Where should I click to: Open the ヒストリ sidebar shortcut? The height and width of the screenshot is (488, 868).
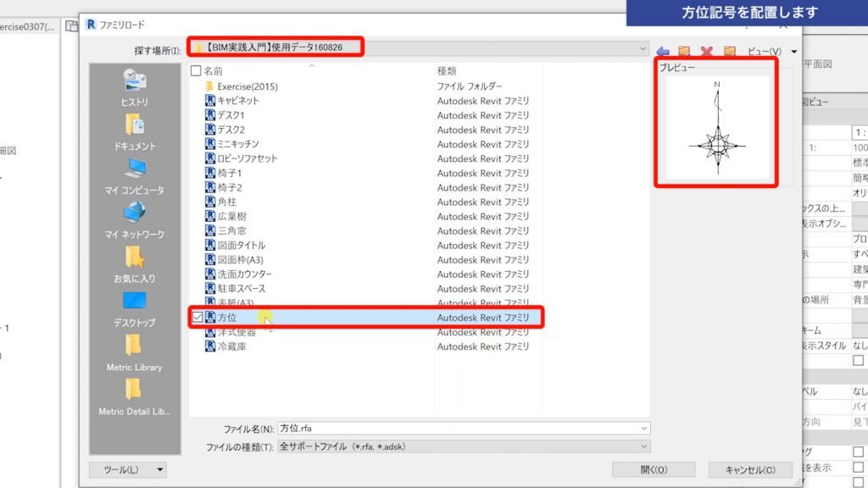[132, 91]
